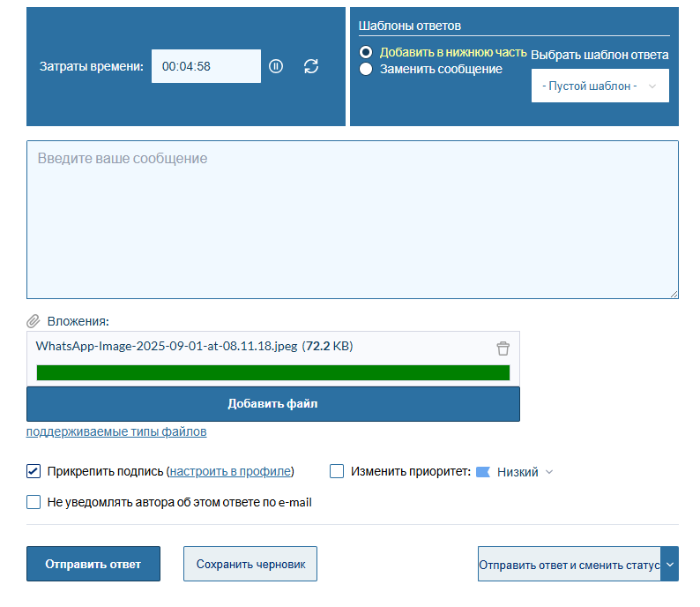Image resolution: width=700 pixels, height=607 pixels.
Task: Select the Заменить сообщение radio button
Action: (x=366, y=69)
